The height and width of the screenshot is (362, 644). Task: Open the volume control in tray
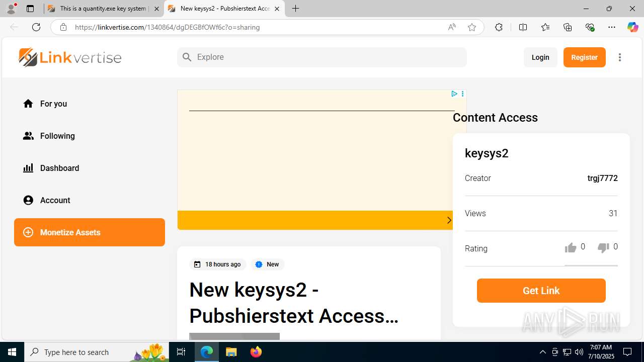(x=579, y=352)
